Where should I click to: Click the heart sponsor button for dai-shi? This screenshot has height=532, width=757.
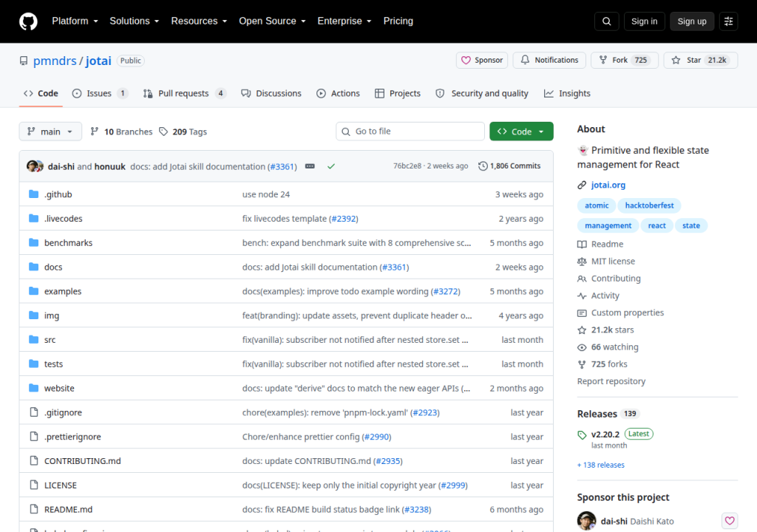click(730, 521)
